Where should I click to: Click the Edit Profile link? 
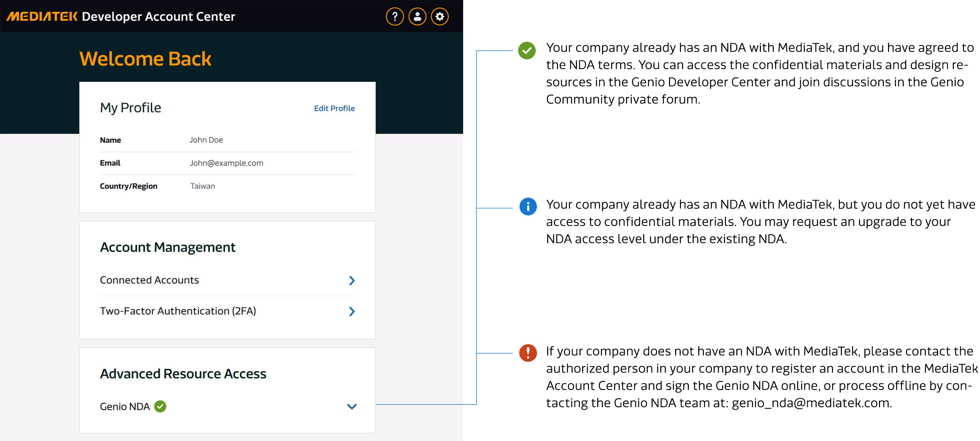pos(334,109)
